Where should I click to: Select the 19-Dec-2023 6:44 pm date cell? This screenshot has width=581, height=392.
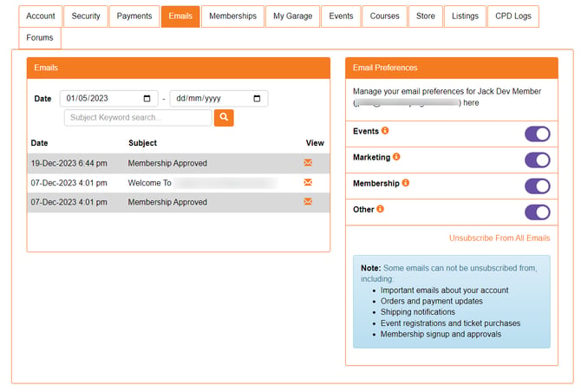pos(69,163)
